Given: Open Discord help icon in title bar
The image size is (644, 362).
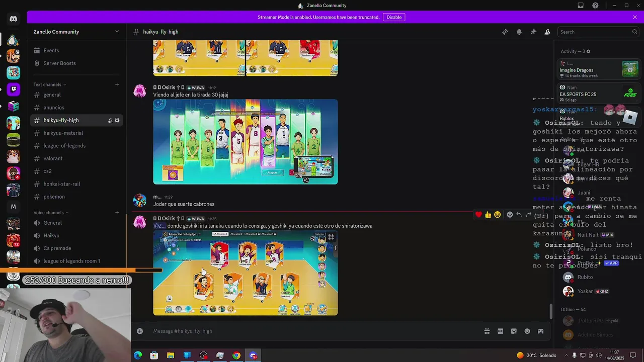Looking at the screenshot, I should [596, 6].
